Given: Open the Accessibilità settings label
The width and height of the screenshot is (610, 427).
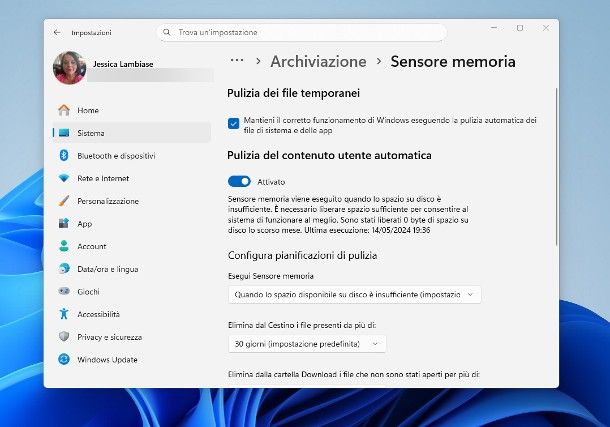Looking at the screenshot, I should [x=98, y=314].
